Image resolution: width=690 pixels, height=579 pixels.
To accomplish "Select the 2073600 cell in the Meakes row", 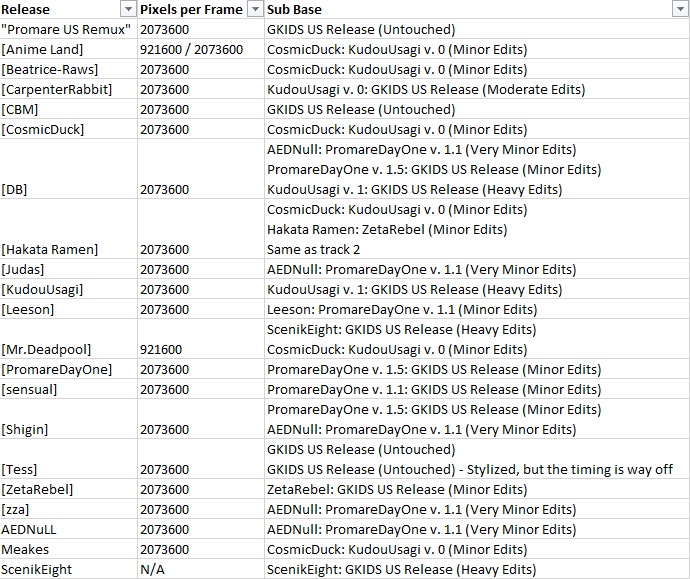I will (x=201, y=550).
